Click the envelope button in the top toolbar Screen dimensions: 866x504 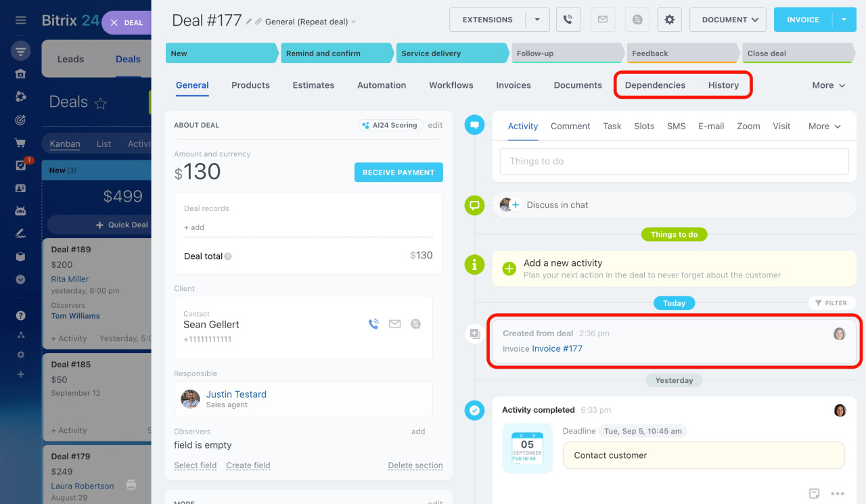(x=603, y=20)
